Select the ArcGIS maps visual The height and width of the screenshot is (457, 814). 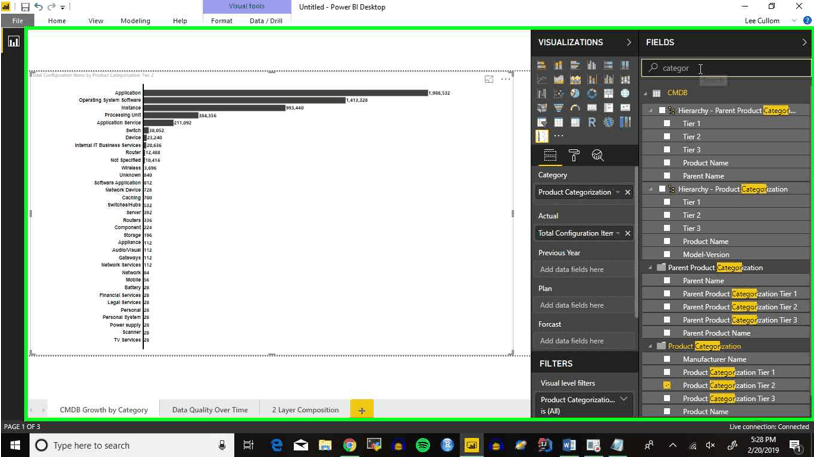coord(608,122)
